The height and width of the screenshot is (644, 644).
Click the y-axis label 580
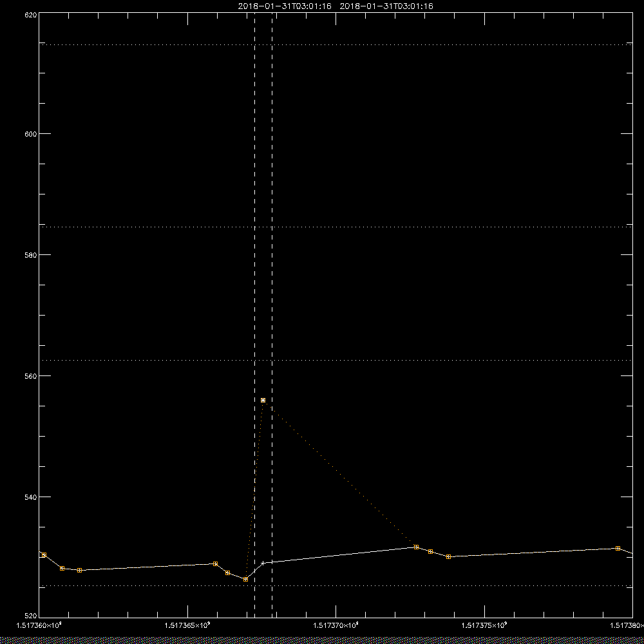coord(31,254)
